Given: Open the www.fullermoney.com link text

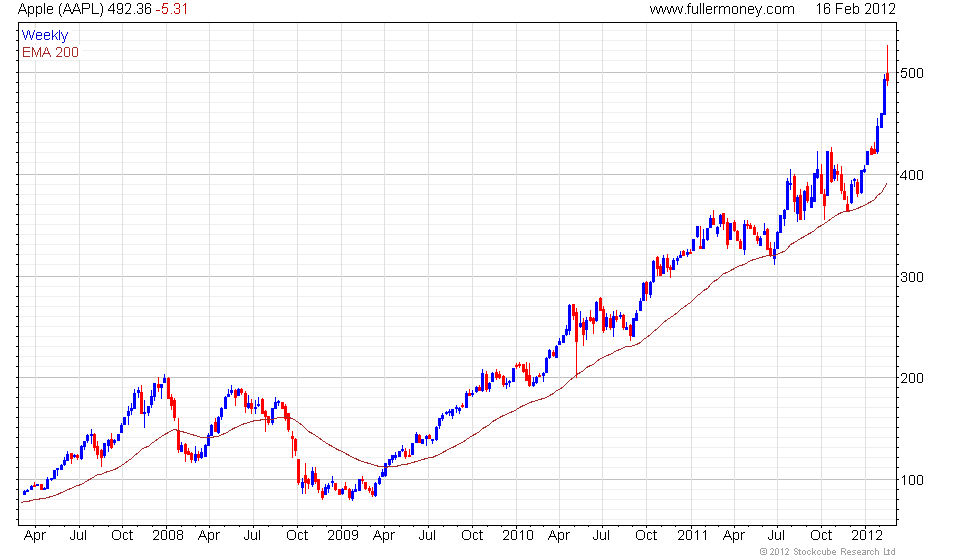Looking at the screenshot, I should coord(722,9).
